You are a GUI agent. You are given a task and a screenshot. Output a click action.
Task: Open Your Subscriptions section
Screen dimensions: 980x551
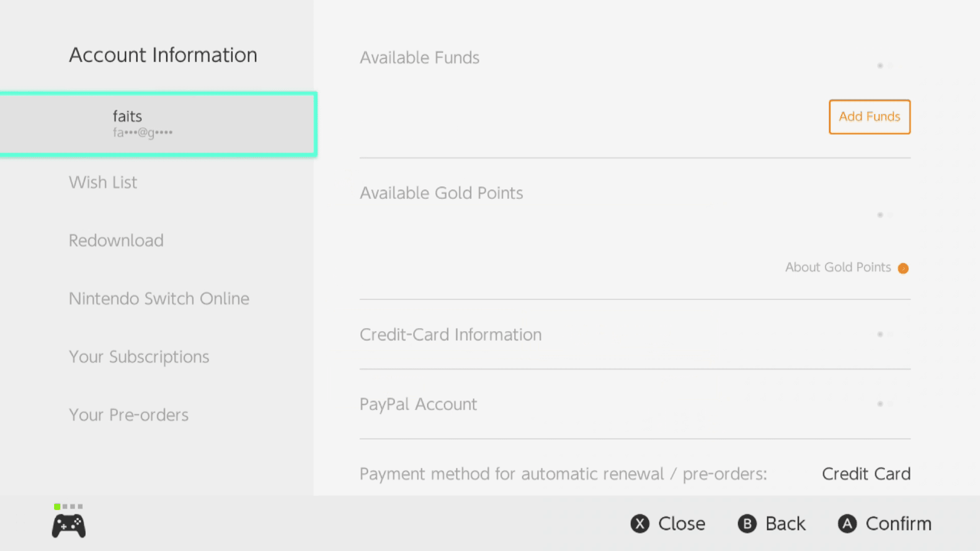(x=139, y=357)
